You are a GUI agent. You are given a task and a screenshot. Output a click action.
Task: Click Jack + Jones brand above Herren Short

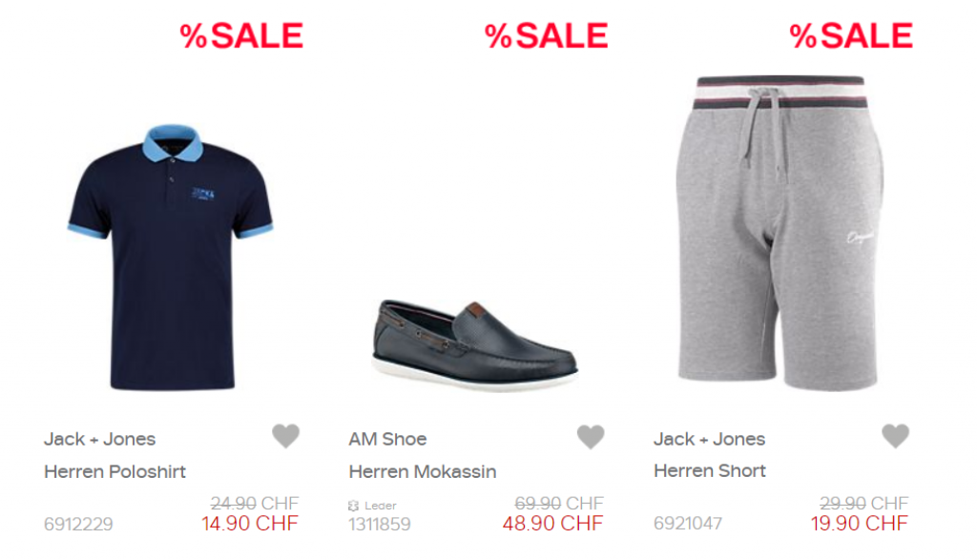pos(709,439)
